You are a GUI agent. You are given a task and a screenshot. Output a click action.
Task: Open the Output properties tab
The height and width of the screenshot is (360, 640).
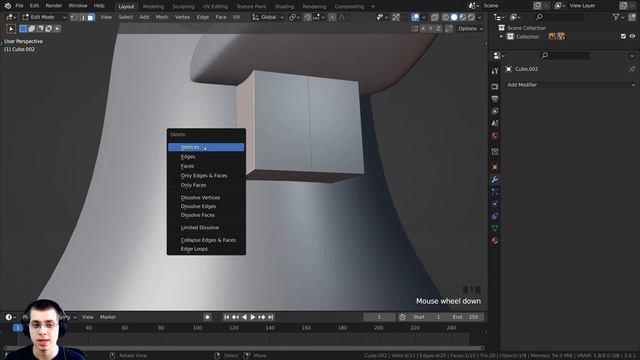pos(495,99)
